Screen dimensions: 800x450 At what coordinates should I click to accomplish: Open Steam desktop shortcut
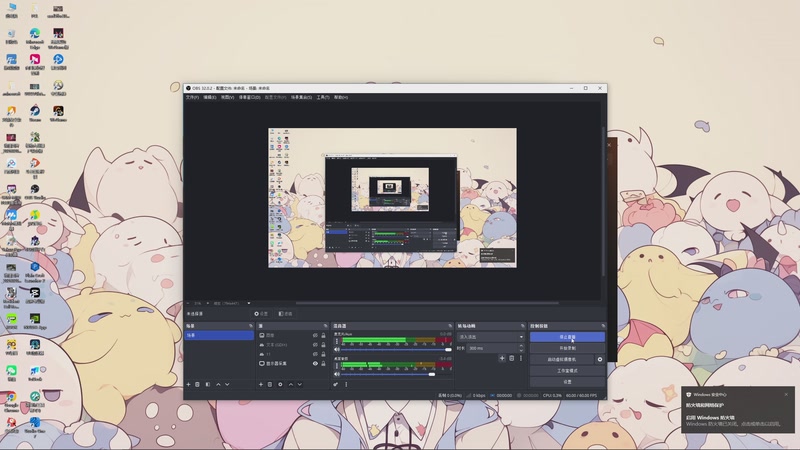click(35, 114)
